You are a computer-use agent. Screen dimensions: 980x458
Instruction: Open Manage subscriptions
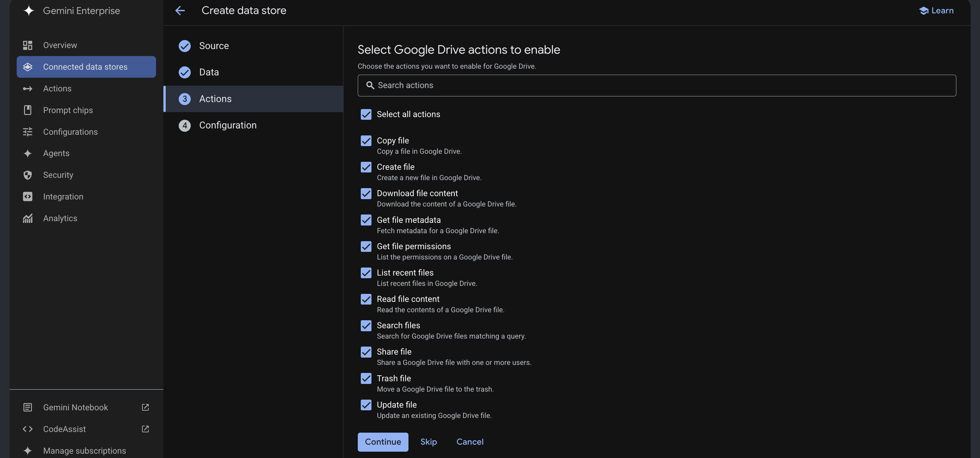pyautogui.click(x=86, y=451)
